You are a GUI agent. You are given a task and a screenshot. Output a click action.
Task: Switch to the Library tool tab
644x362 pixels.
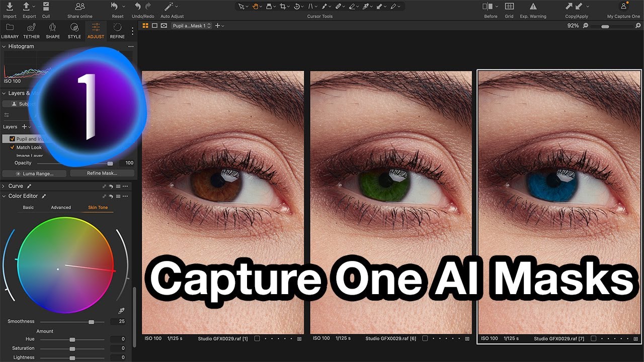tap(10, 30)
